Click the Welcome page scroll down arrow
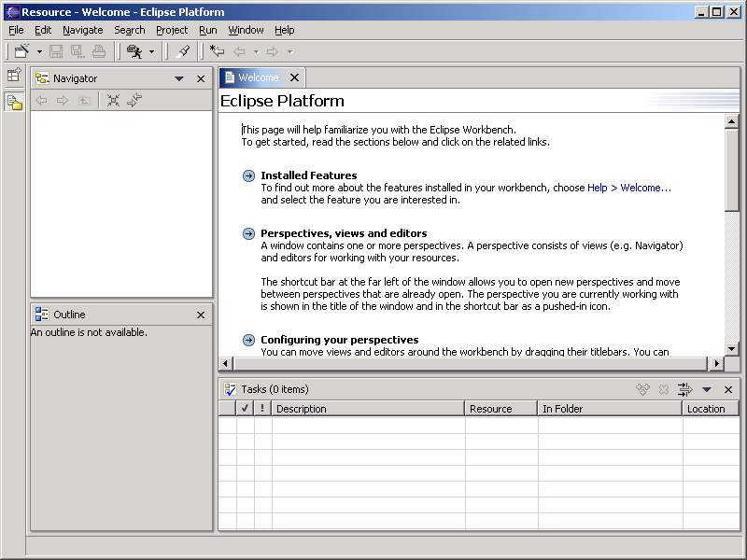This screenshot has height=560, width=747. [x=731, y=348]
